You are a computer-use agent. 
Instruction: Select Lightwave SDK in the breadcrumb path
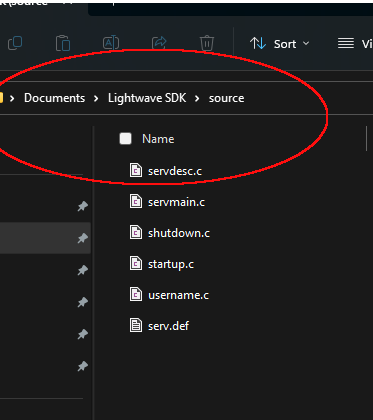pos(147,98)
